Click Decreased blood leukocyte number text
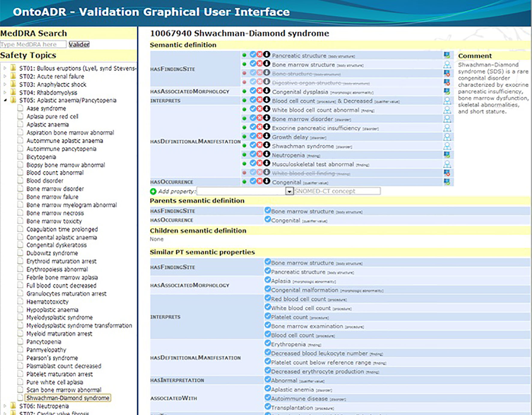This screenshot has height=415, width=532. pyautogui.click(x=319, y=353)
